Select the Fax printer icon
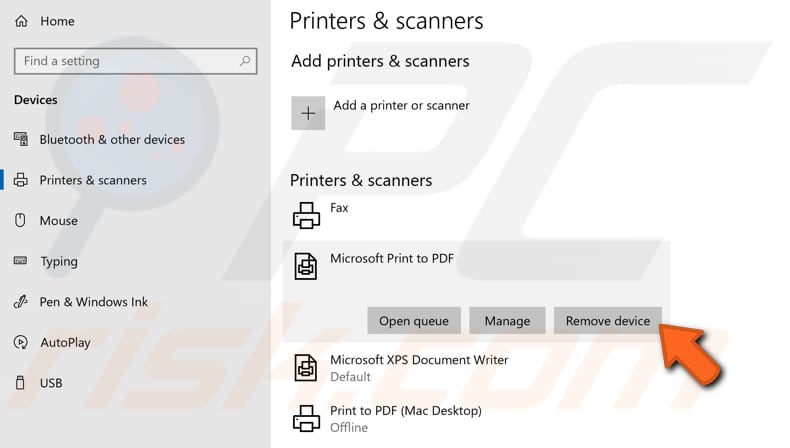This screenshot has height=448, width=790. (x=306, y=215)
